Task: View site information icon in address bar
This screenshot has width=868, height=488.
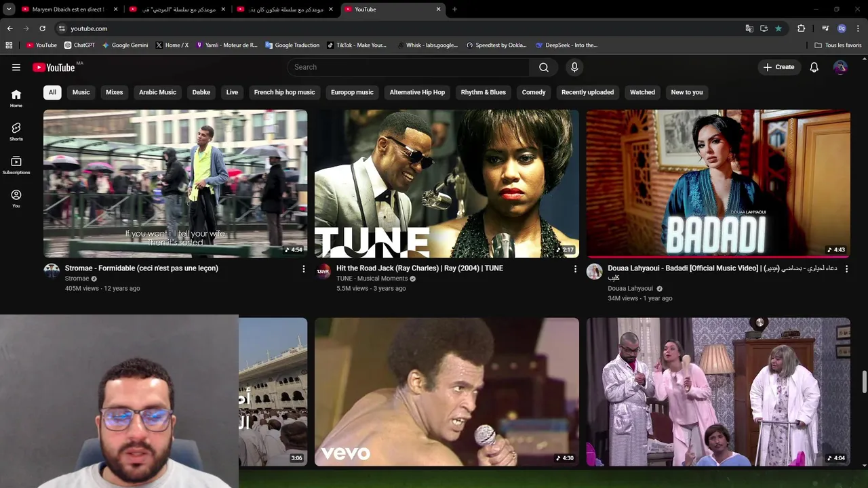Action: coord(62,28)
